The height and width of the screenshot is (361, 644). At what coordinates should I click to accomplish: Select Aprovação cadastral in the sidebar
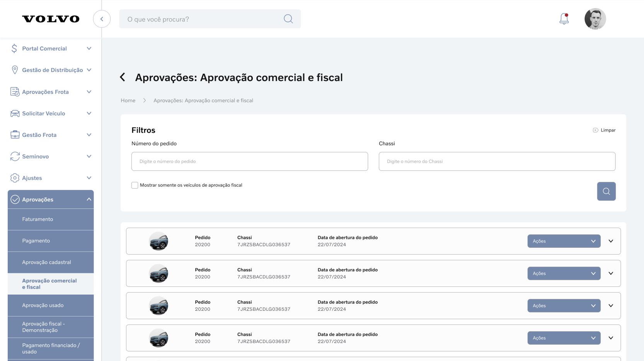pyautogui.click(x=46, y=262)
